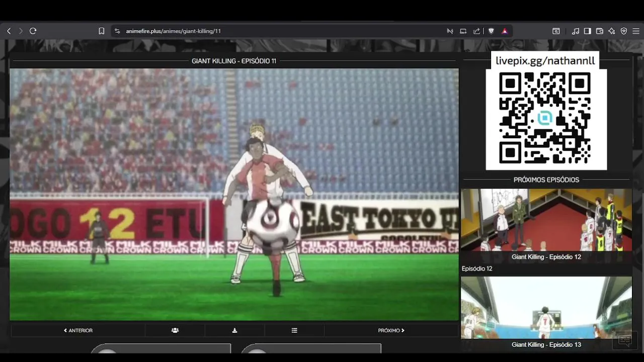
Task: Click 'Giant Killing - Episódio 12' caption link
Action: click(546, 257)
